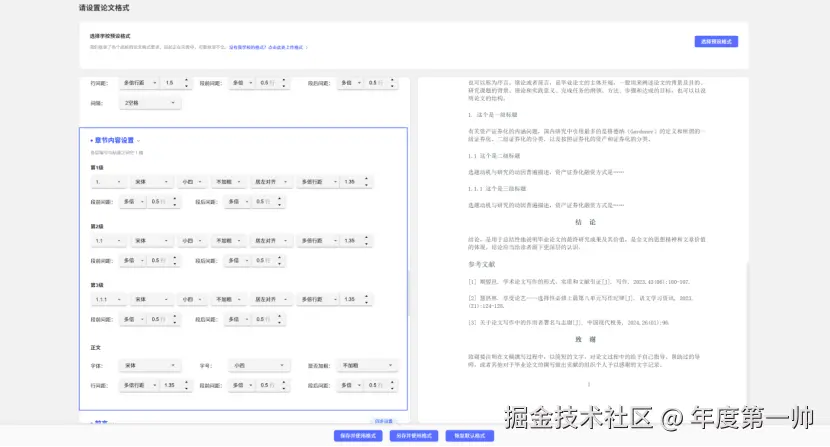The width and height of the screenshot is (830, 447).
Task: Open the 正文 字体 宋体 dropdown
Action: coord(150,365)
